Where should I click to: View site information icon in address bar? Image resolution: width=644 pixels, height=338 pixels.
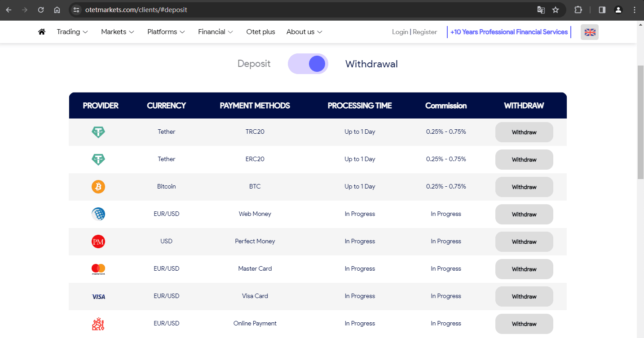76,10
